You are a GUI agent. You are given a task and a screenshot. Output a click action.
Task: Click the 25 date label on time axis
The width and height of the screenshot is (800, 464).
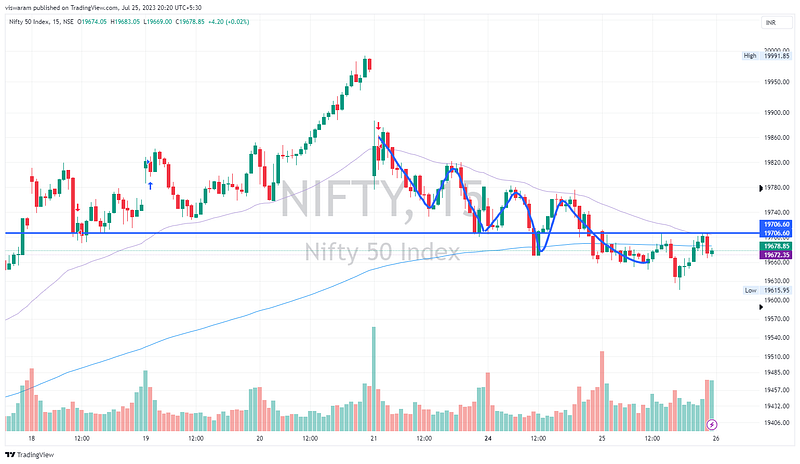pos(602,438)
